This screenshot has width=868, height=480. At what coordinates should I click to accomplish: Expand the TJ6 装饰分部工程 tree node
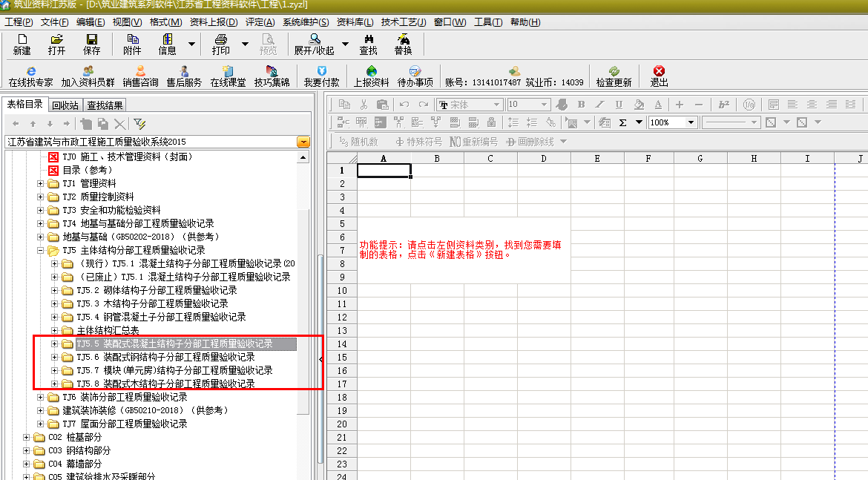(x=42, y=397)
